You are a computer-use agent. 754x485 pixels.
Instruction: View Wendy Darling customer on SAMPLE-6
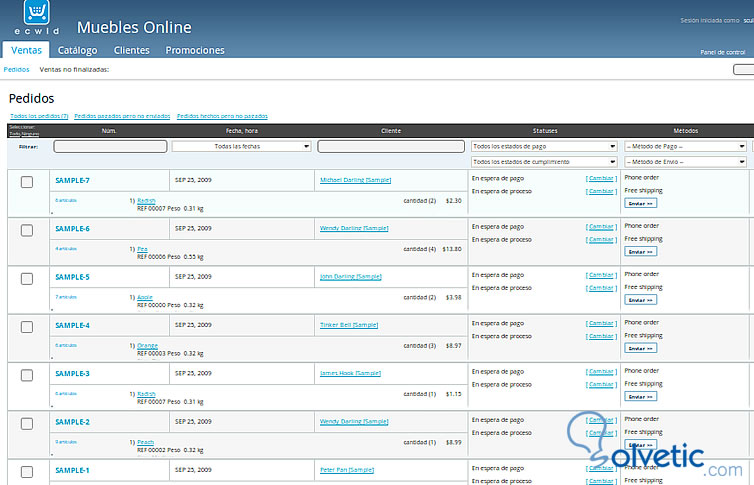354,228
